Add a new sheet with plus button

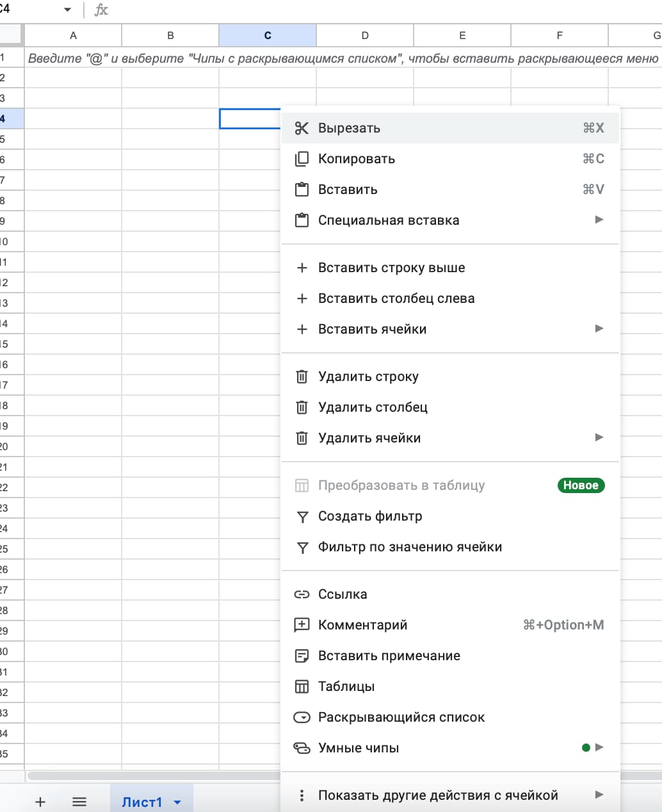pyautogui.click(x=40, y=802)
